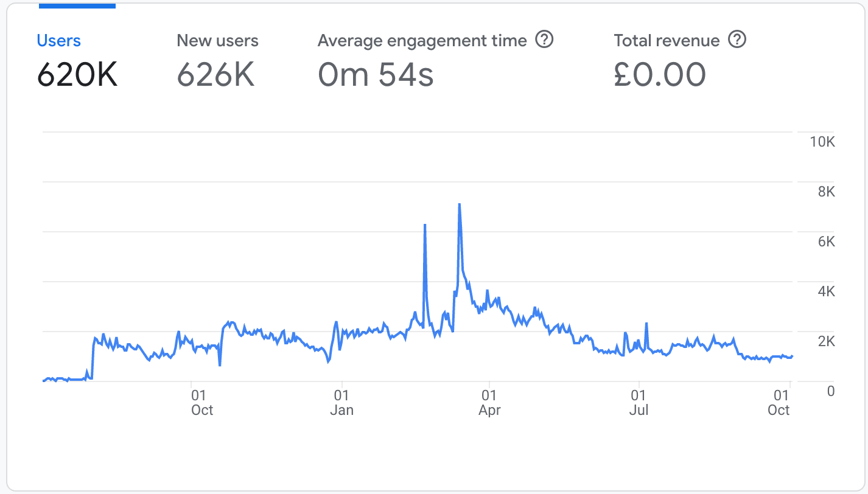
Task: Click help icon beside Total revenue
Action: point(737,40)
